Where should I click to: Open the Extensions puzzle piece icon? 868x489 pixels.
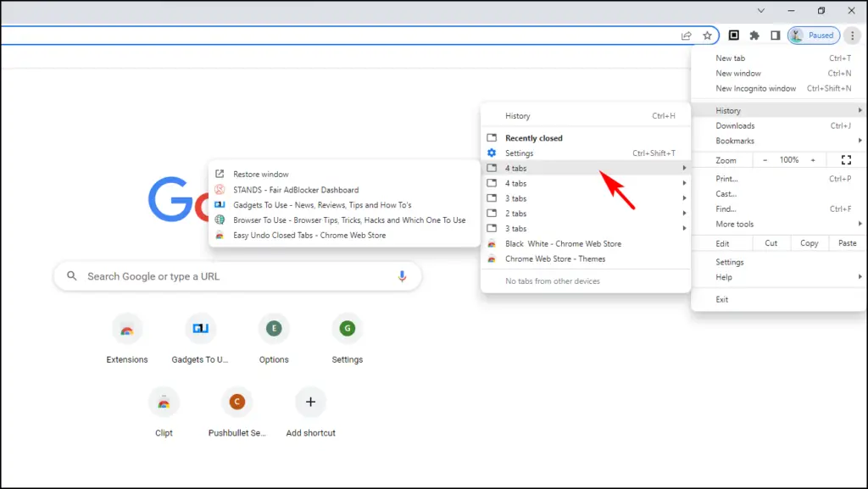coord(754,36)
